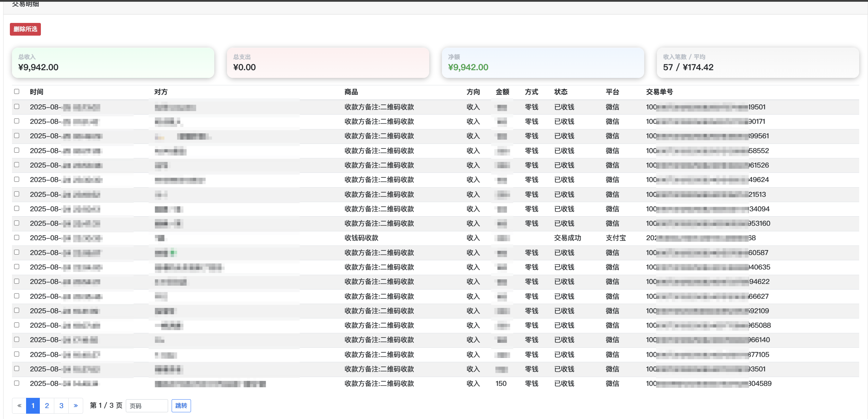Tick checkbox of the 支付宝 transaction row
Screen dimensions: 868x419
tap(17, 238)
